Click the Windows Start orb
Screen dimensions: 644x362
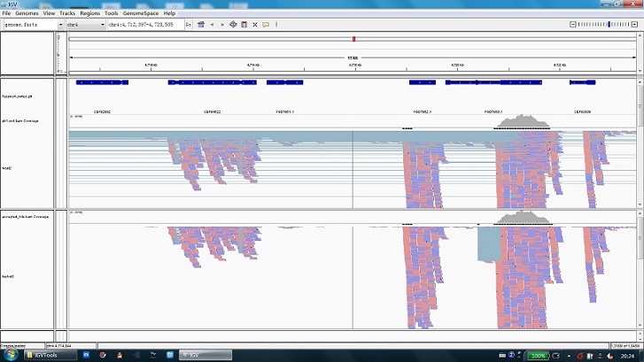[x=11, y=355]
